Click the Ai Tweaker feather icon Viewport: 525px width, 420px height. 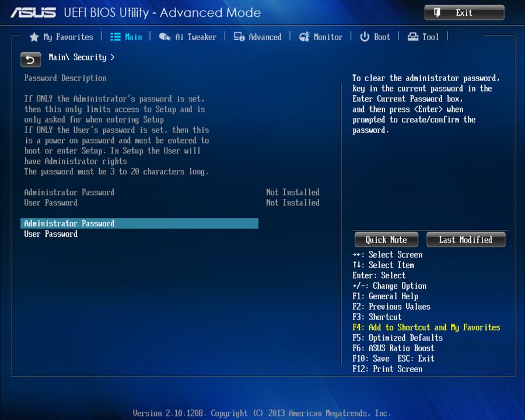[x=165, y=37]
